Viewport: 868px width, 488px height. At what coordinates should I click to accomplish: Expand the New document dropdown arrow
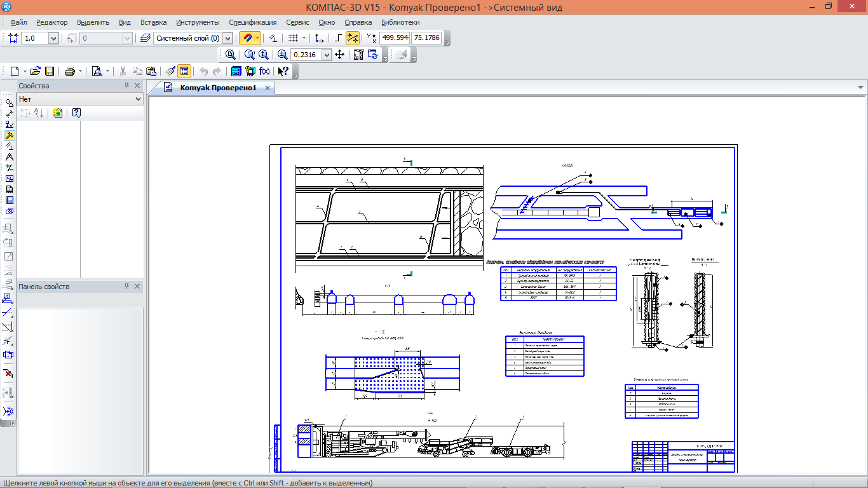pos(24,71)
